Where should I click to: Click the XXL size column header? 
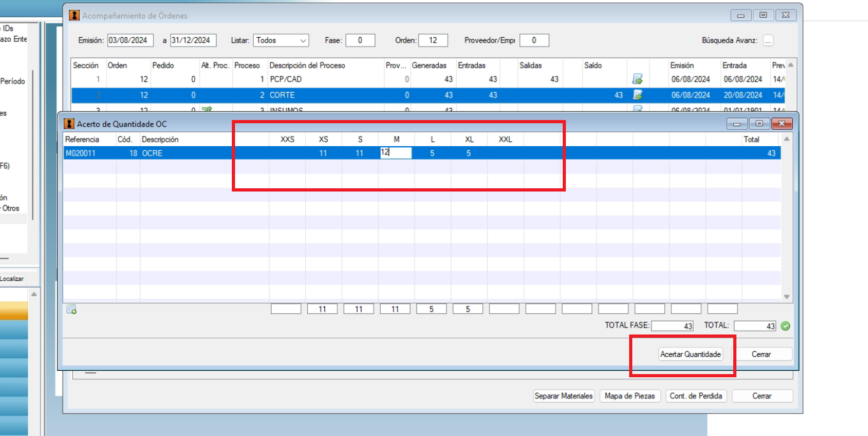pos(505,139)
